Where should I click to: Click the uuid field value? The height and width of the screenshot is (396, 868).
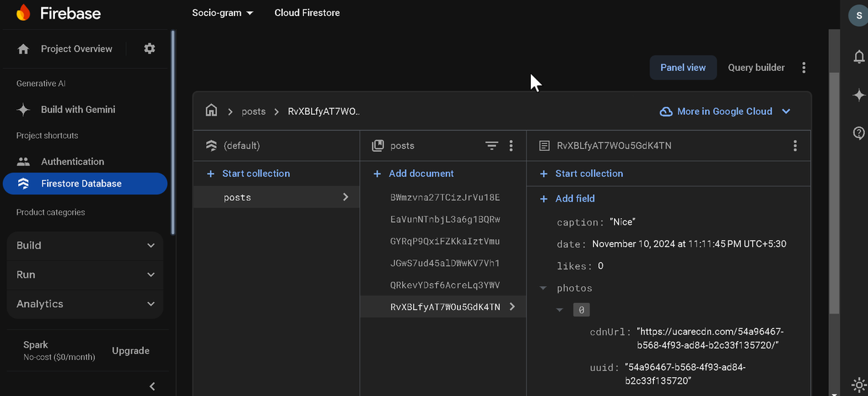[685, 374]
